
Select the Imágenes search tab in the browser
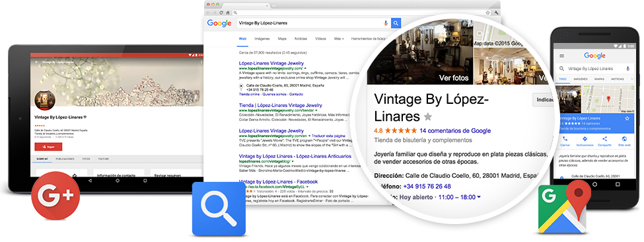pyautogui.click(x=262, y=38)
